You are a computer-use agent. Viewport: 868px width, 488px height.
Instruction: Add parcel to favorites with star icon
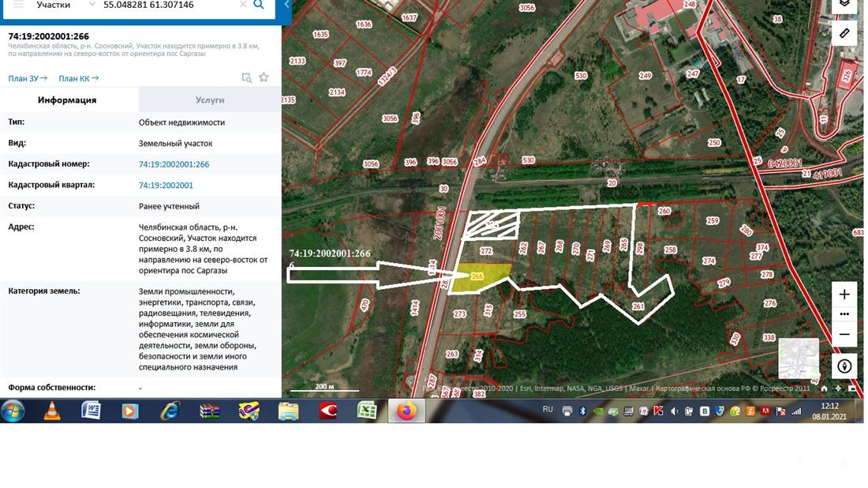[264, 77]
